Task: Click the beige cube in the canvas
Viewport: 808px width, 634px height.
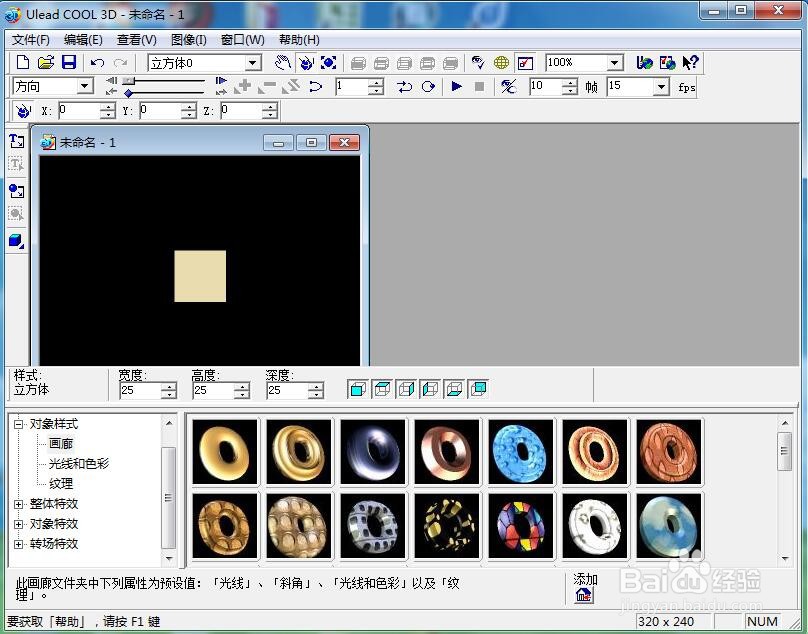Action: pyautogui.click(x=200, y=276)
